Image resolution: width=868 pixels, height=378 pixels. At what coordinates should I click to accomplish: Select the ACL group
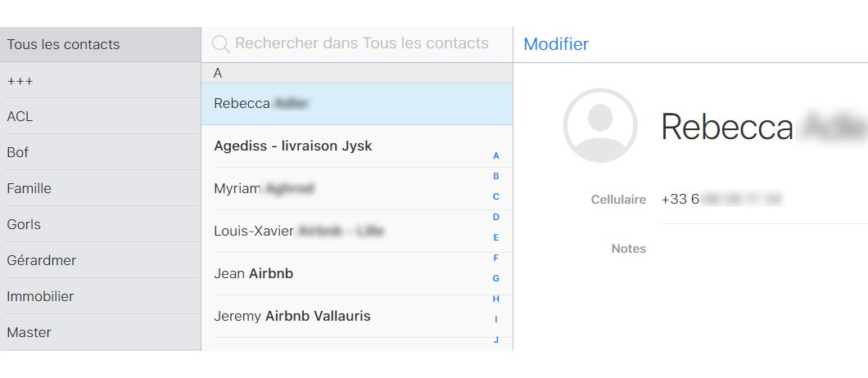tap(20, 116)
